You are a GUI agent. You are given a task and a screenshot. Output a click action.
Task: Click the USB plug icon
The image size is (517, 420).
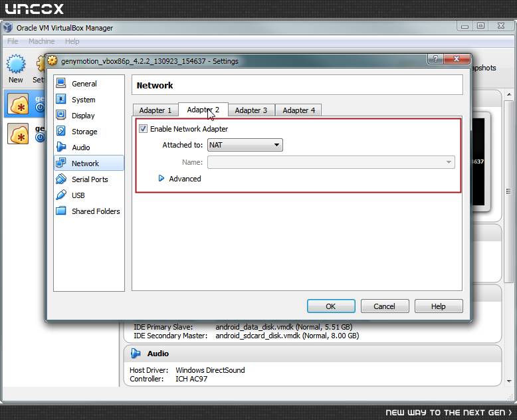(60, 195)
